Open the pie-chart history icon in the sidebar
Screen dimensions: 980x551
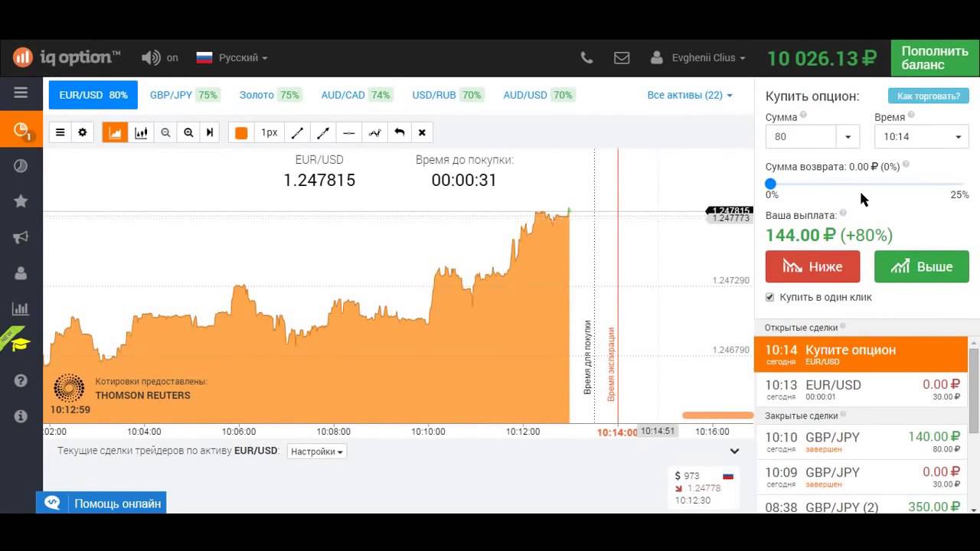(x=21, y=166)
